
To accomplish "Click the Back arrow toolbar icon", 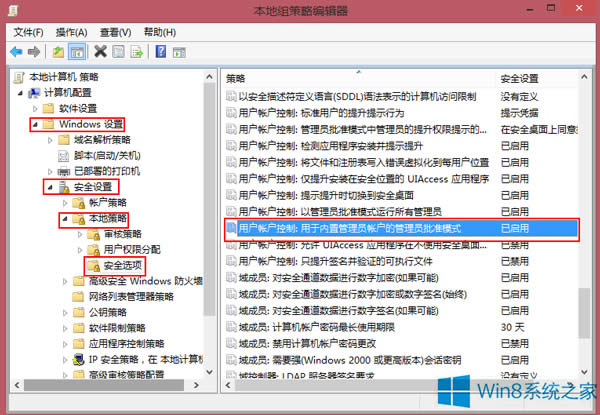I will (16, 52).
